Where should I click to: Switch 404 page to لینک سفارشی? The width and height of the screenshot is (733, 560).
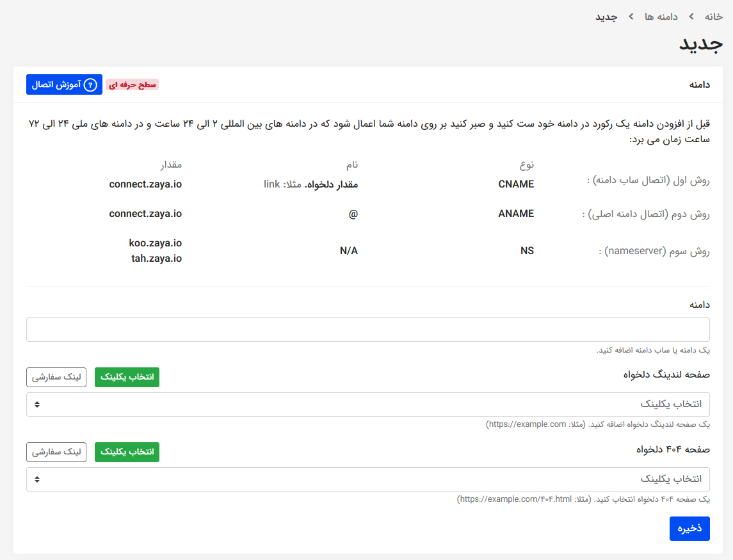point(56,452)
